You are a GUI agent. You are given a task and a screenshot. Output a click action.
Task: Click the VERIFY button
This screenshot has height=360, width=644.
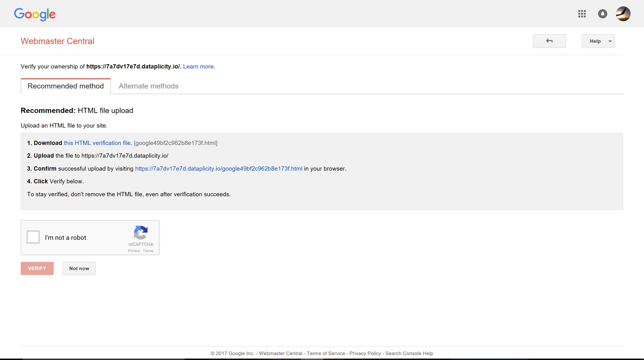(37, 268)
